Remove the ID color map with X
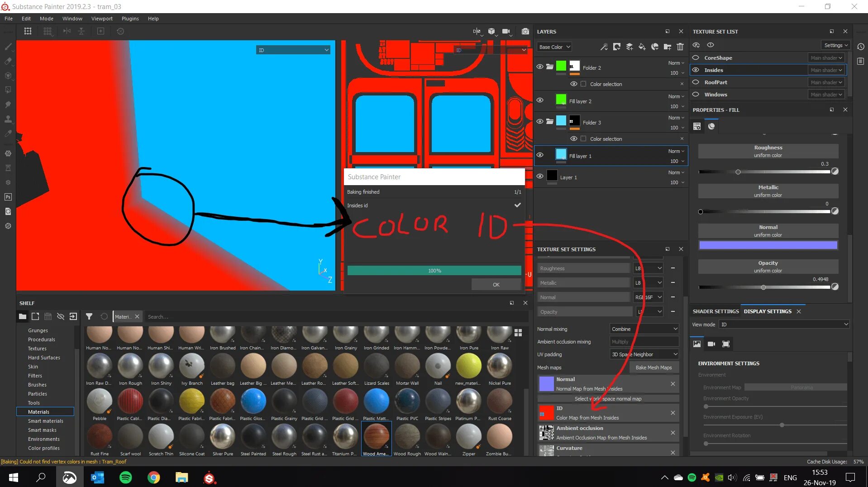The height and width of the screenshot is (487, 868). [672, 412]
